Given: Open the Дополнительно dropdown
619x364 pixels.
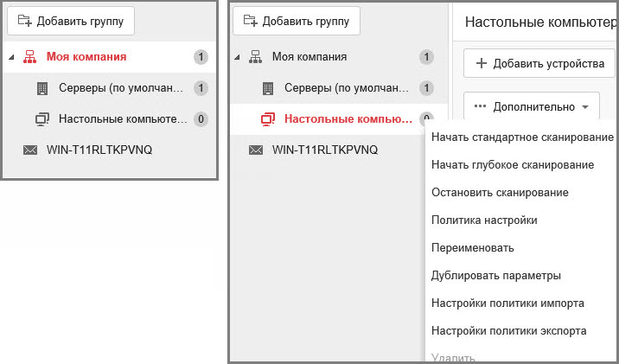Looking at the screenshot, I should point(532,107).
